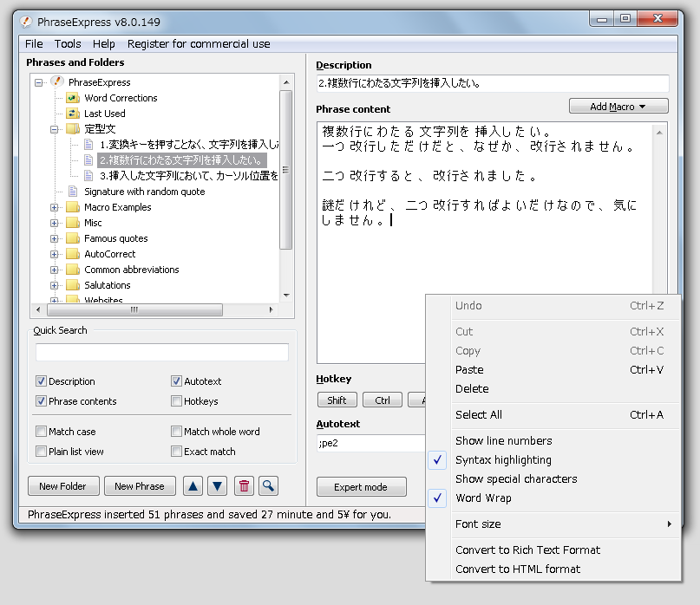Click the move phrase up arrow button
This screenshot has width=700, height=605.
[193, 486]
